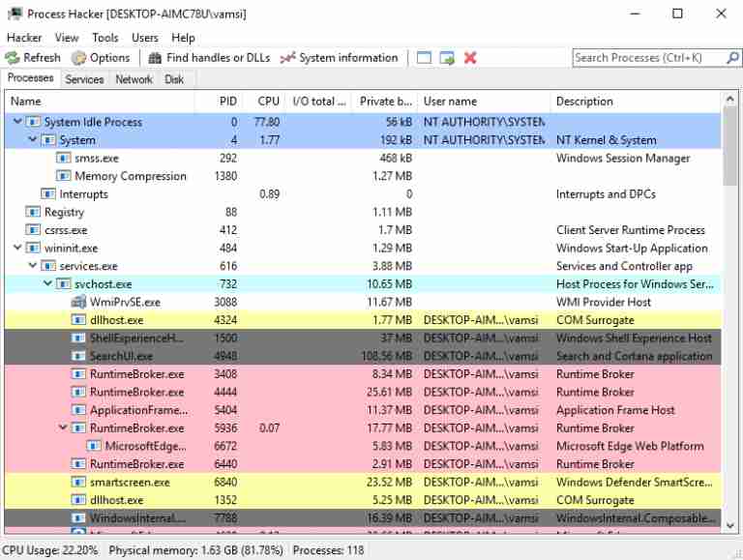
Task: Click the dllhost.exe icon, PID 4324
Action: (78, 320)
